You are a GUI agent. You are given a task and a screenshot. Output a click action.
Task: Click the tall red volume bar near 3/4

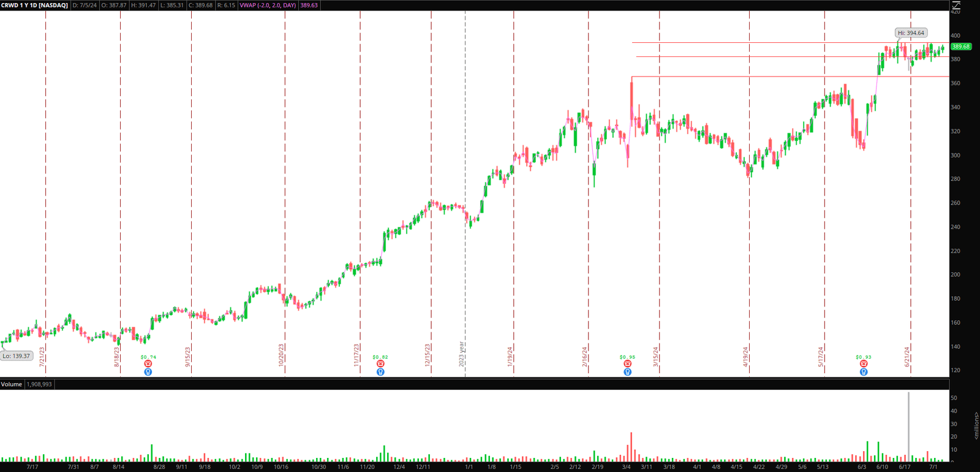coord(631,447)
